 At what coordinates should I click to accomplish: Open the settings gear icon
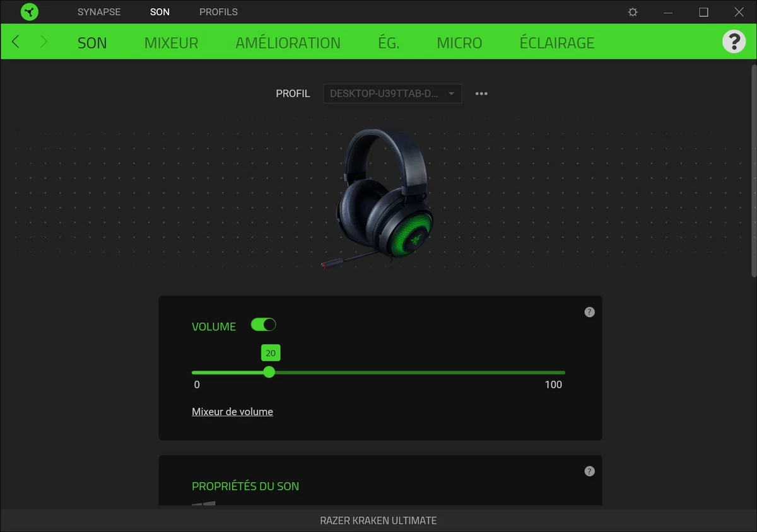click(x=633, y=12)
